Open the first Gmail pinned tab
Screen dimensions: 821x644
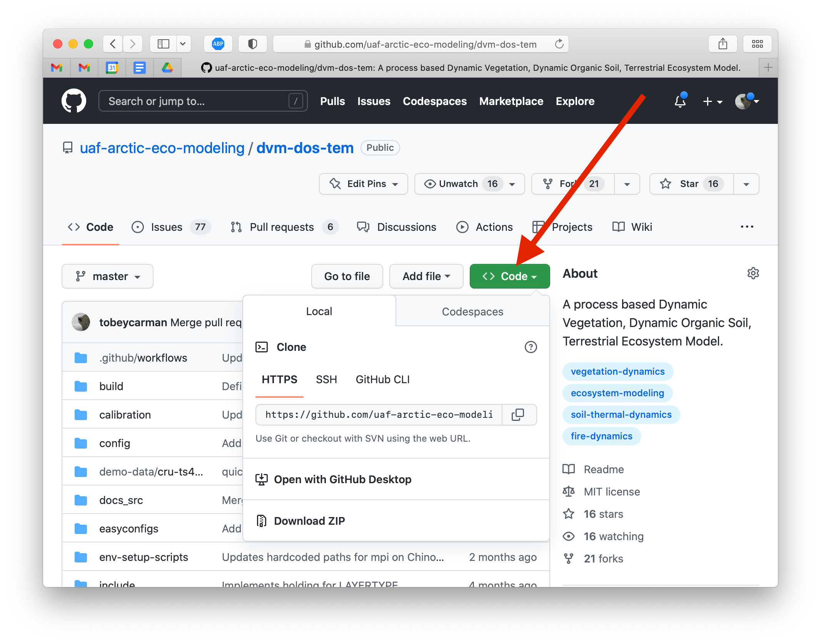(57, 68)
